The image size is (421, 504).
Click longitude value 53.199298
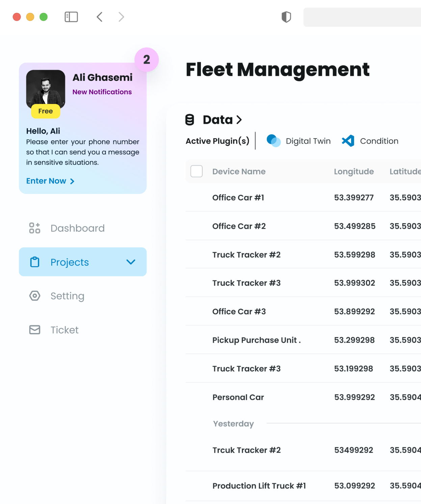pyautogui.click(x=353, y=369)
